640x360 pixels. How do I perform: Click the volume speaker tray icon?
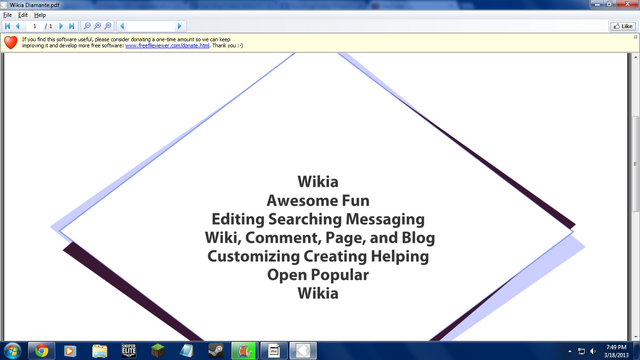(593, 351)
